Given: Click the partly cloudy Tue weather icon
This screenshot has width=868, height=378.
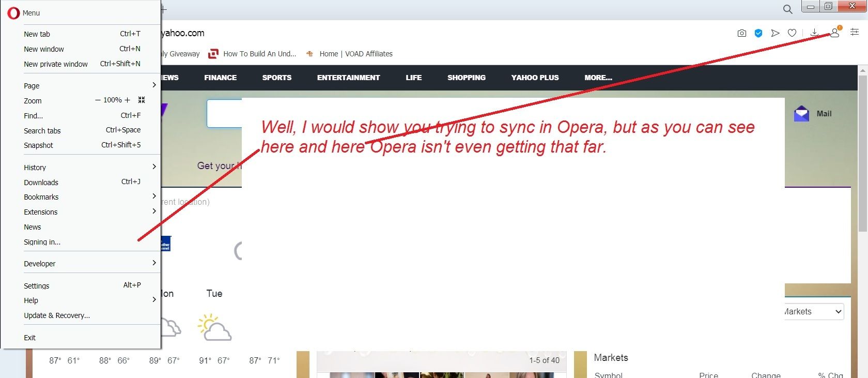Looking at the screenshot, I should pyautogui.click(x=214, y=327).
